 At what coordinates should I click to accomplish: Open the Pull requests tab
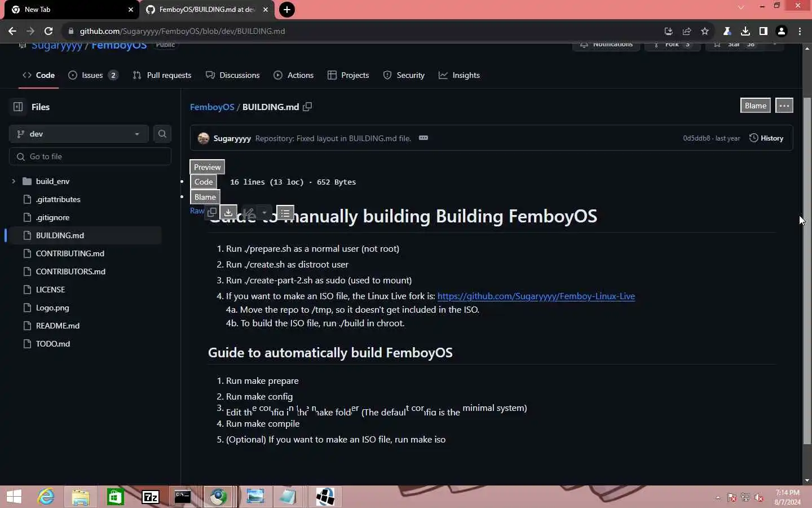tap(162, 75)
